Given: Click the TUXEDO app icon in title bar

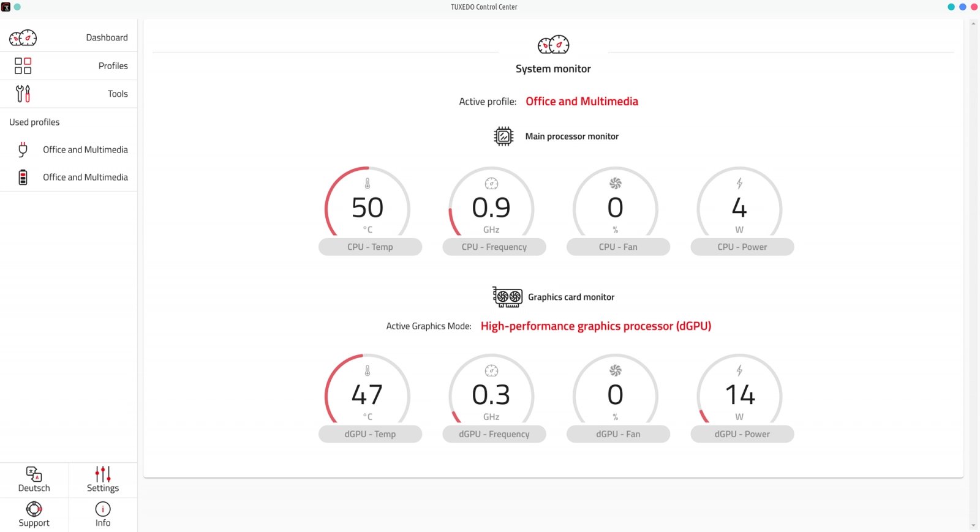Looking at the screenshot, I should [6, 7].
